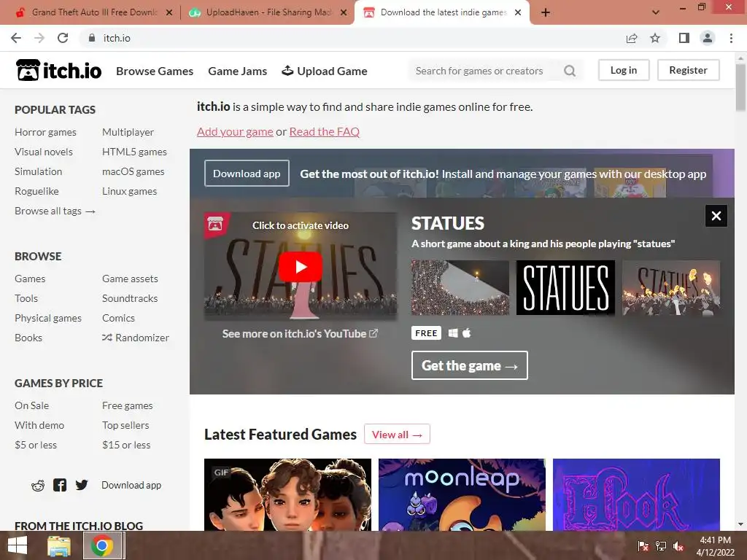Image resolution: width=747 pixels, height=560 pixels.
Task: Open Upload Game page
Action: 325,71
